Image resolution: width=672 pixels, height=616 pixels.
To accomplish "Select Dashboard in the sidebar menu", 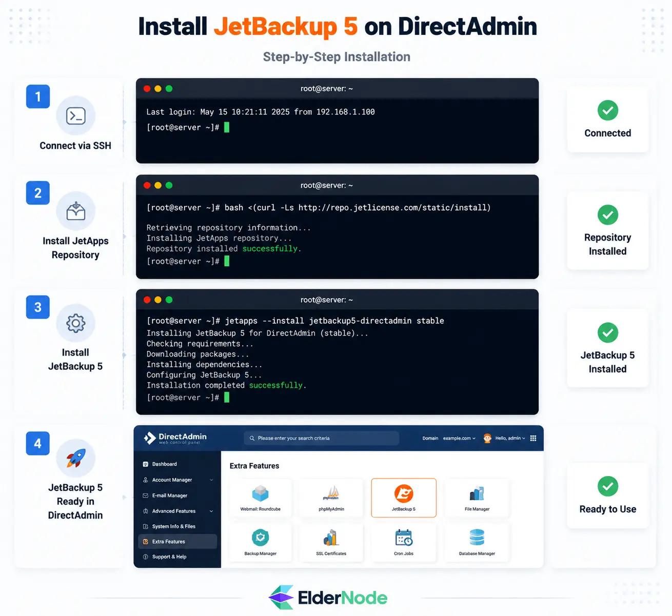I will (177, 464).
